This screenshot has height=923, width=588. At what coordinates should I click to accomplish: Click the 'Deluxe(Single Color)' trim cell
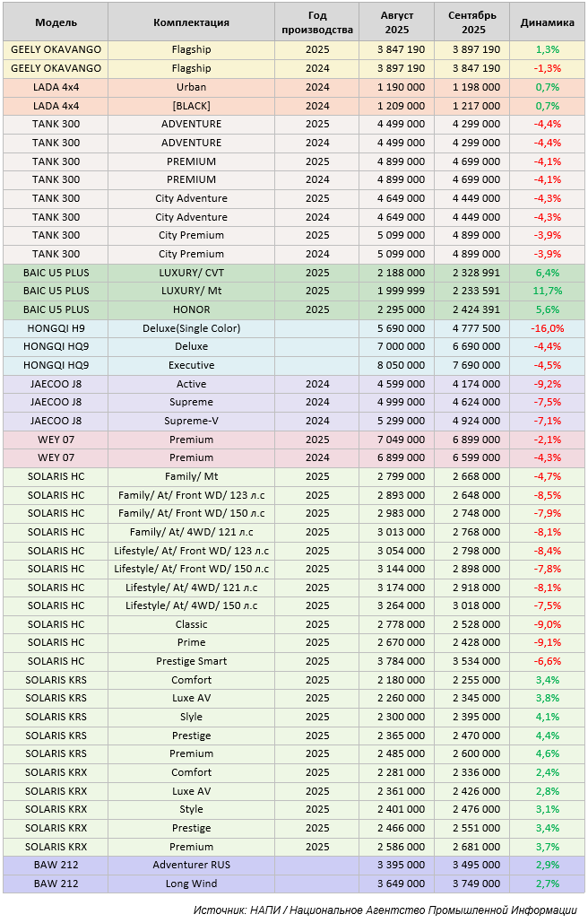191,328
